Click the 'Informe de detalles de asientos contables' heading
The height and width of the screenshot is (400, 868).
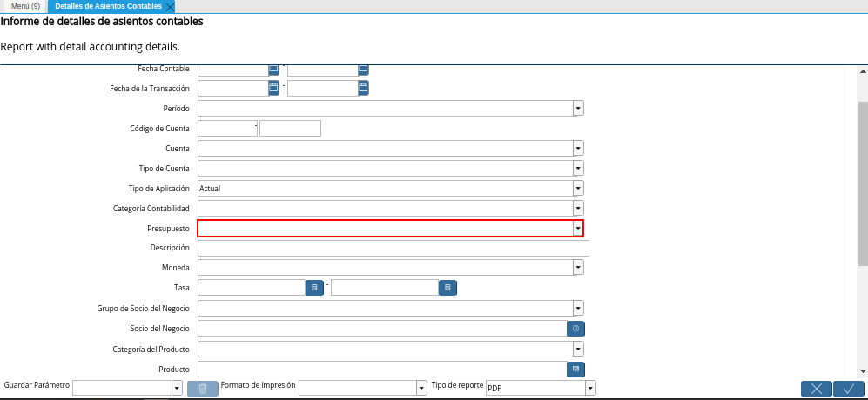(x=101, y=22)
